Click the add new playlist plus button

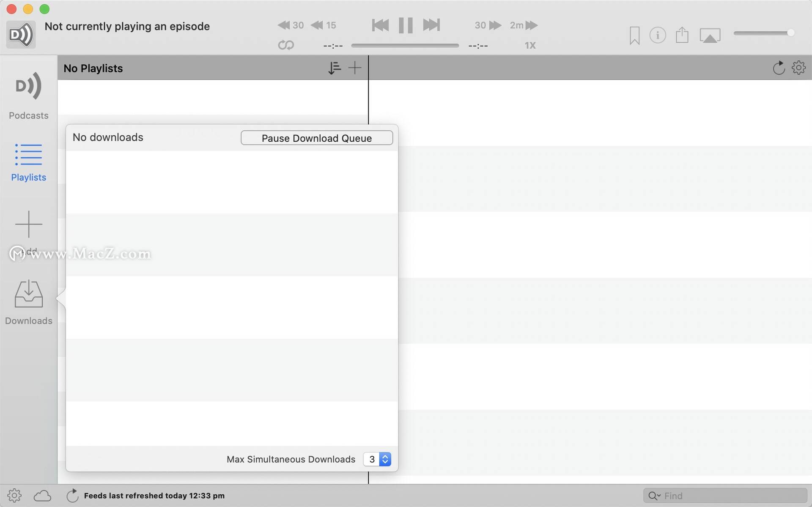[x=354, y=68]
